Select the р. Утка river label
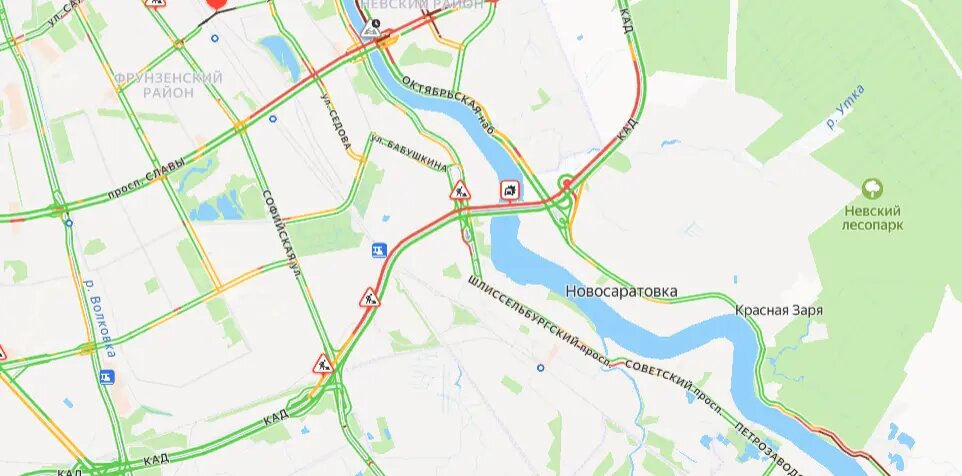The height and width of the screenshot is (476, 962). (x=845, y=107)
